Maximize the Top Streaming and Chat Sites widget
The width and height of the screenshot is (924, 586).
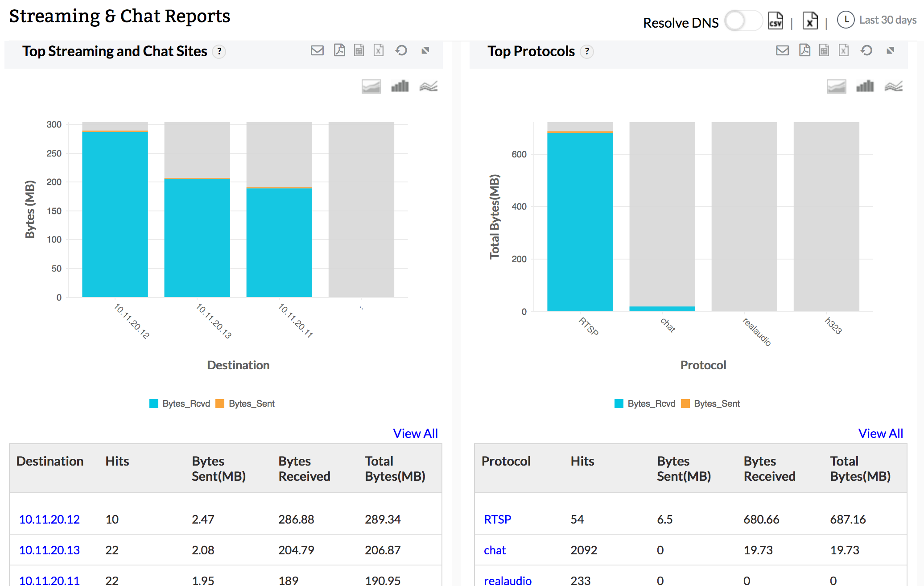425,50
